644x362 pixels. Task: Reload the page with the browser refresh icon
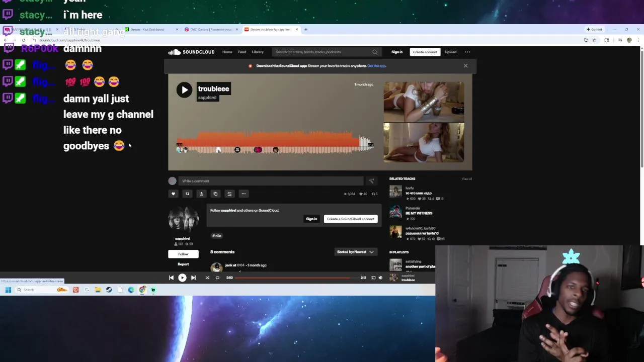click(x=23, y=40)
